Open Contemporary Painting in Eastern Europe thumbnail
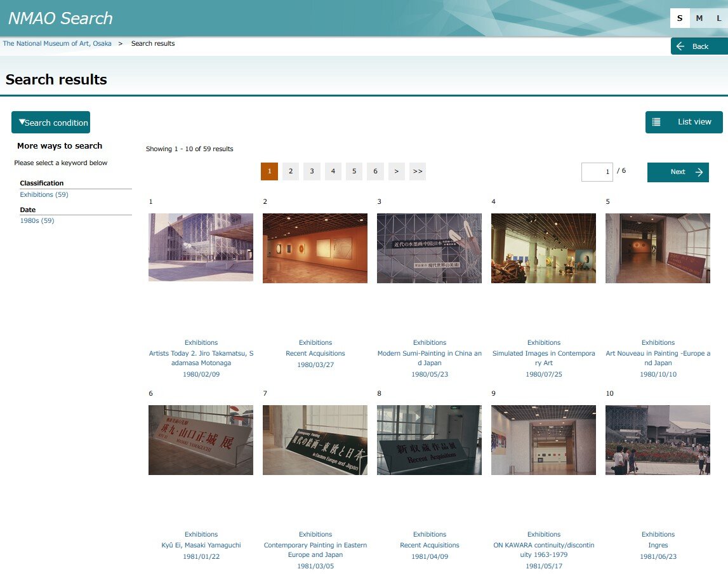Viewport: 728px width, 576px height. [x=315, y=440]
